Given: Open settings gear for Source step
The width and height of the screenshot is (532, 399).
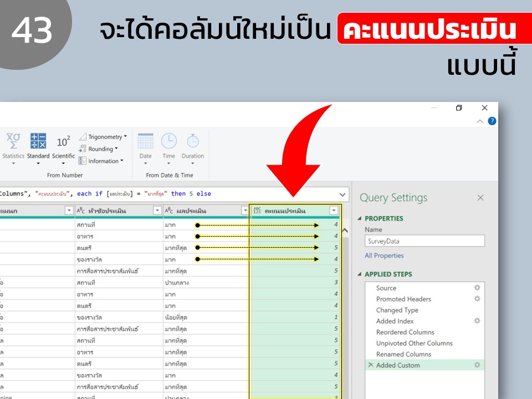Looking at the screenshot, I should (477, 288).
